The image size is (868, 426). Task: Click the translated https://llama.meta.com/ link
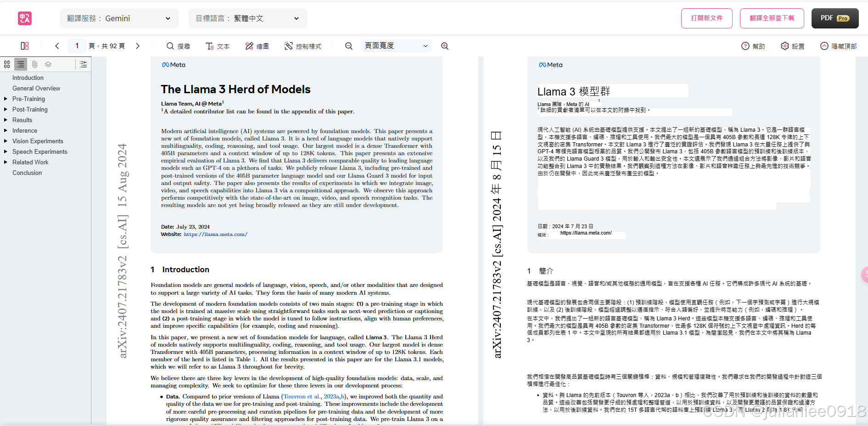586,233
